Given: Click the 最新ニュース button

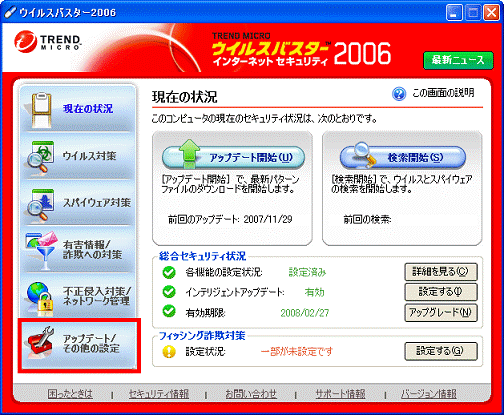Looking at the screenshot, I should (x=458, y=60).
